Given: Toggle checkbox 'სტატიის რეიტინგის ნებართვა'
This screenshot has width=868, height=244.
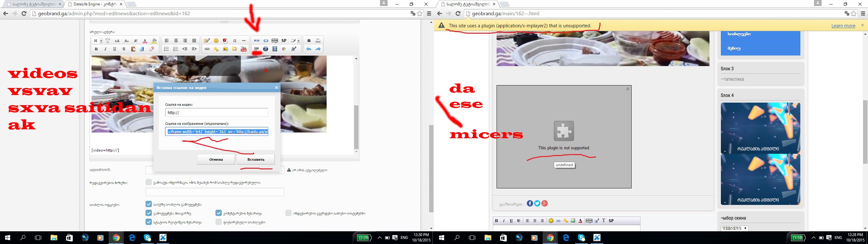Looking at the screenshot, I should (149, 222).
